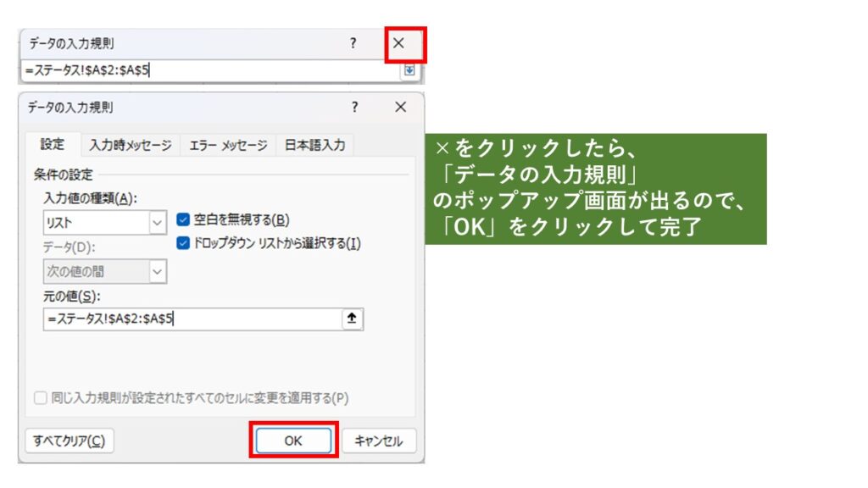Click the help icon in the collapsed range bar dialog
The image size is (868, 488).
pos(353,43)
